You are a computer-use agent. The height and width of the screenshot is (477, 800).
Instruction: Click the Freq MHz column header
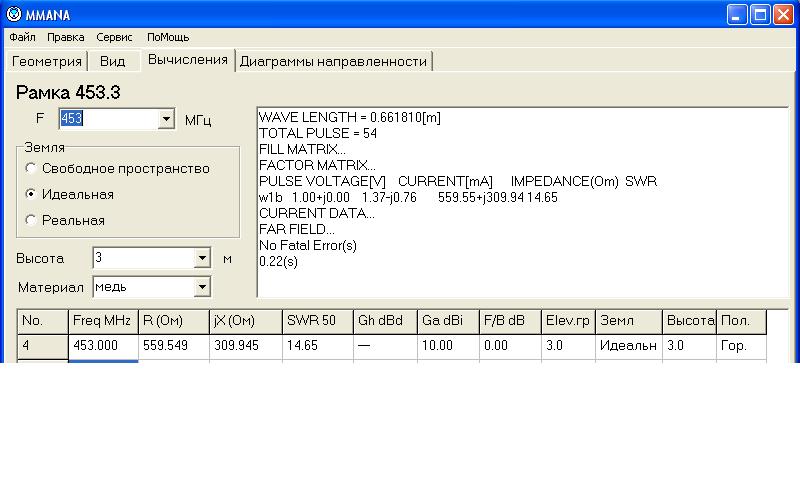tap(102, 322)
